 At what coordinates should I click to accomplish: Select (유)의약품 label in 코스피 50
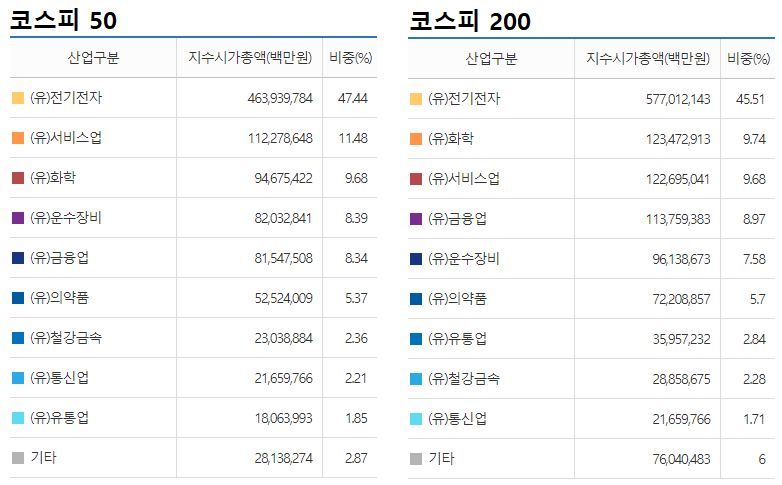[59, 298]
